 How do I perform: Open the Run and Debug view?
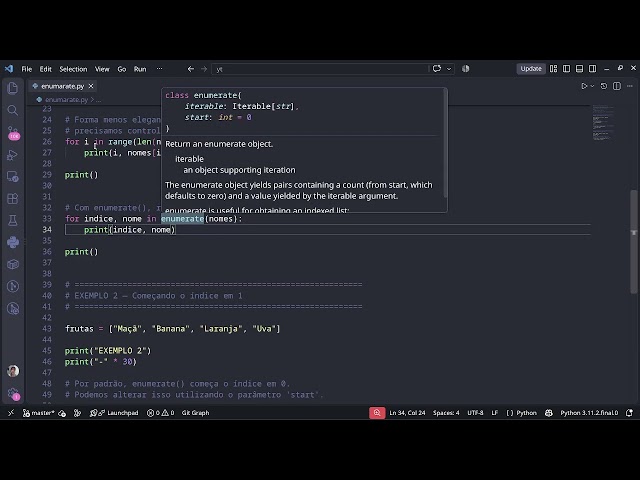[13, 155]
